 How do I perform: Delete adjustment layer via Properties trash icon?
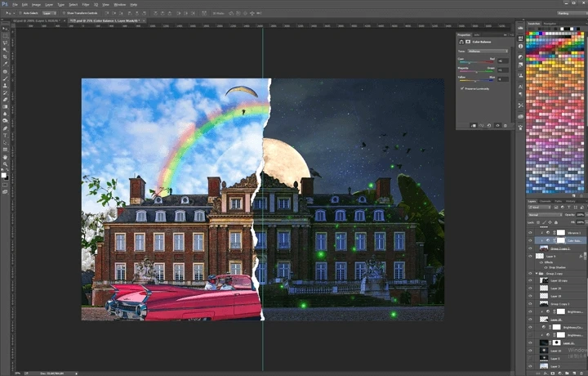(x=506, y=126)
